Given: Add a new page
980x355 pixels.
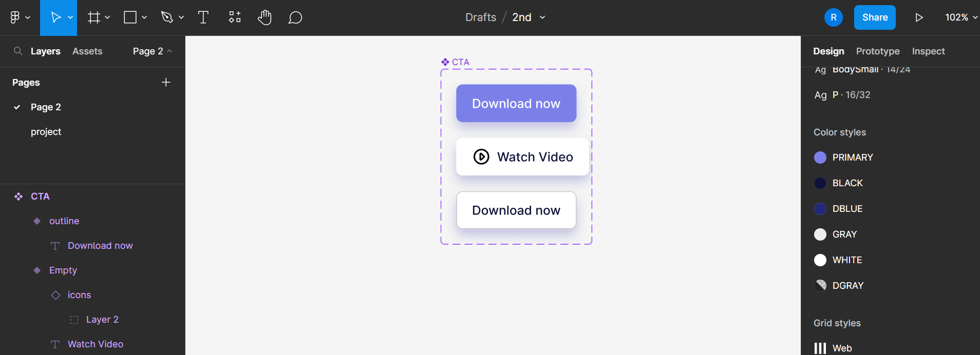Looking at the screenshot, I should 166,83.
